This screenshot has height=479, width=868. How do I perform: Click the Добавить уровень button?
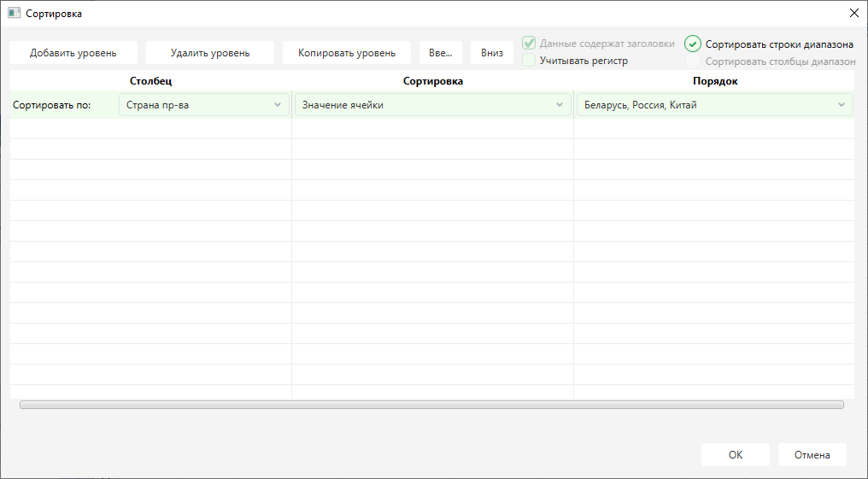[73, 53]
